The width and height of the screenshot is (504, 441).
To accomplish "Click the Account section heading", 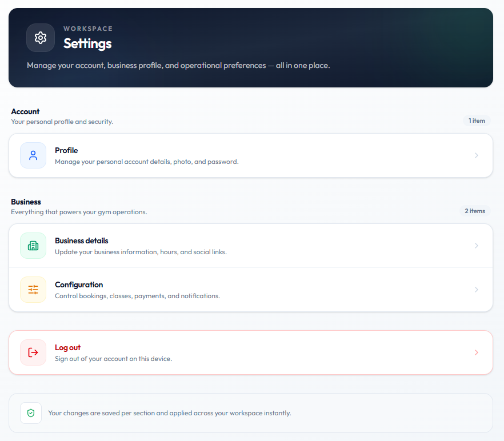I will [x=25, y=111].
